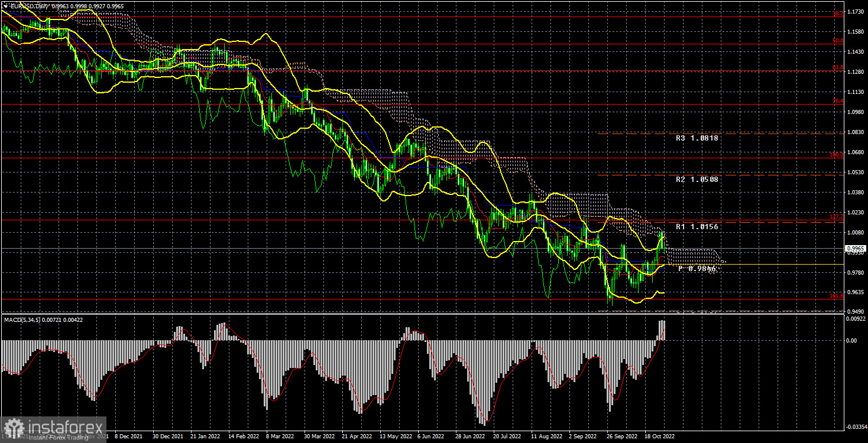
Task: Click the chart menu triangle beside EURUSD,Daily
Action: coord(5,6)
